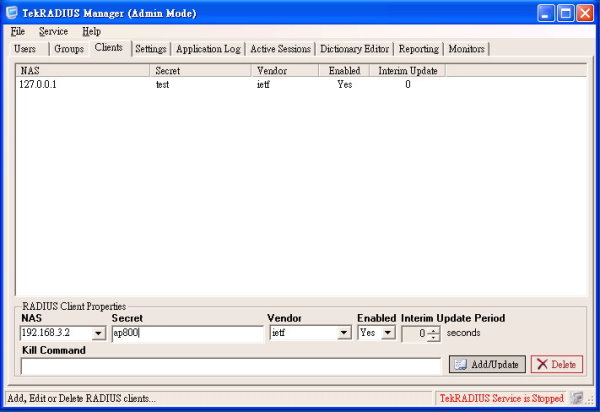Open the Enabled Yes/No dropdown

click(388, 333)
